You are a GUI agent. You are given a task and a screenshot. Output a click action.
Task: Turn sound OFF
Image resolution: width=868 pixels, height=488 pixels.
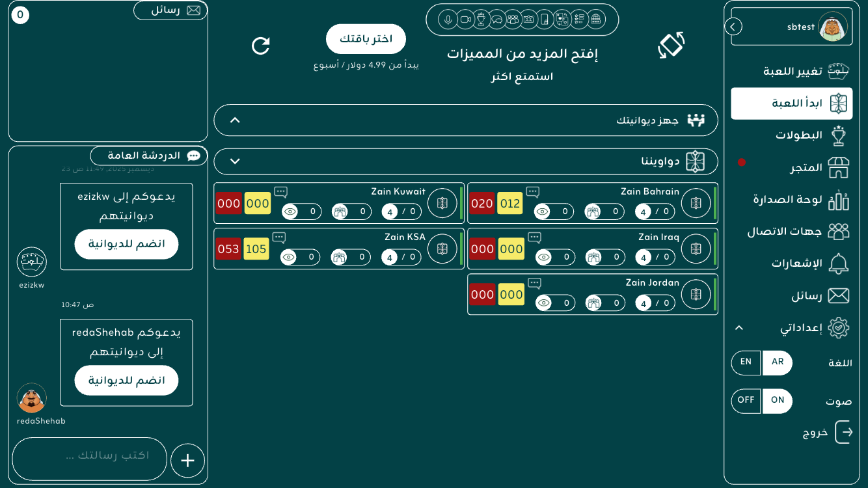point(746,401)
